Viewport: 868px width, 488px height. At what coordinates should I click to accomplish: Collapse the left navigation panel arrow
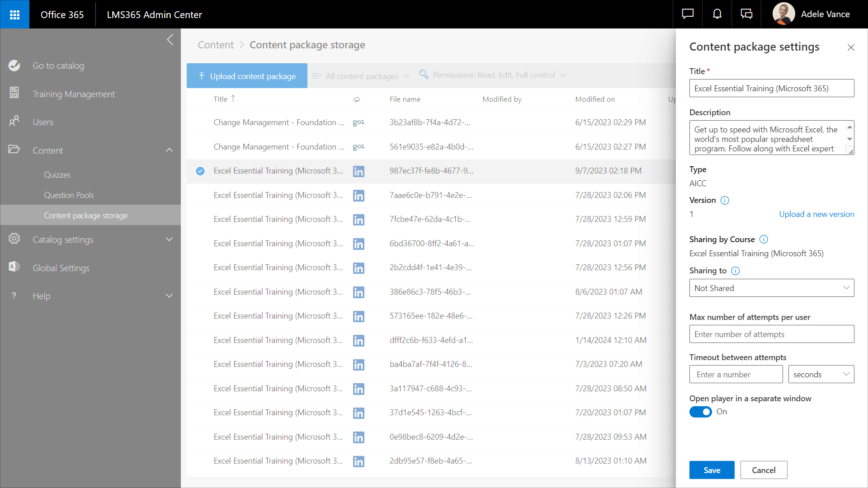coord(170,40)
